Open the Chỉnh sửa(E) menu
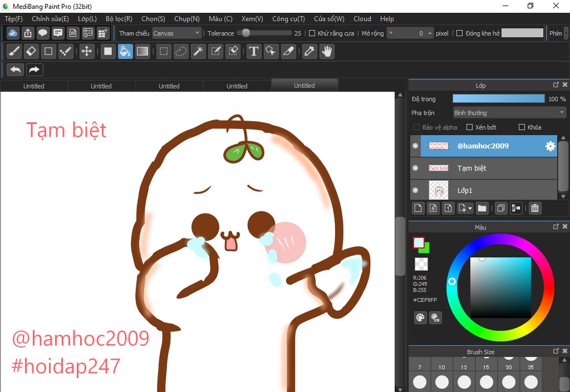 pyautogui.click(x=50, y=19)
